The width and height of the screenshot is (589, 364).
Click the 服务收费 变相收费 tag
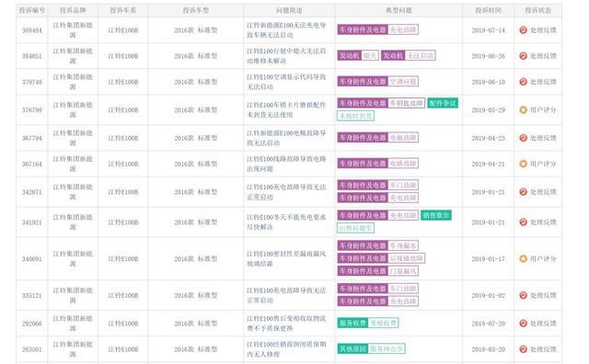[368, 324]
